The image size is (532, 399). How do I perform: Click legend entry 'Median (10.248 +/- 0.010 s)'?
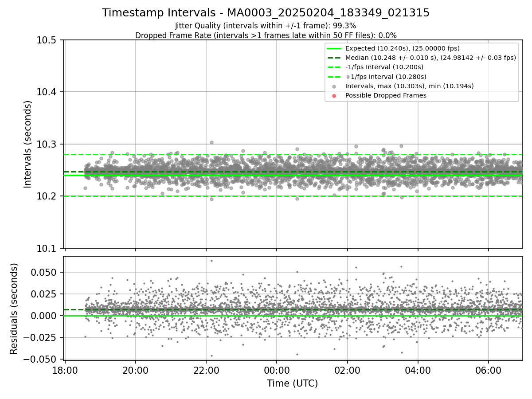430,58
